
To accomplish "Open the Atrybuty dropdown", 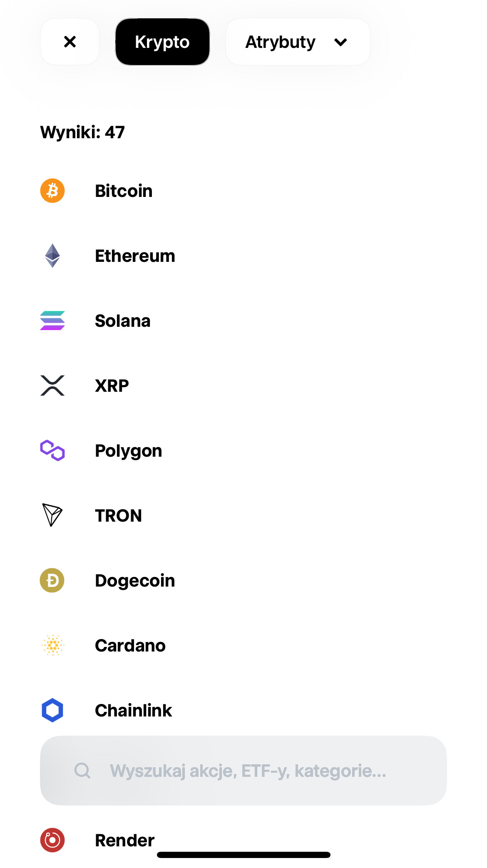I will click(281, 42).
